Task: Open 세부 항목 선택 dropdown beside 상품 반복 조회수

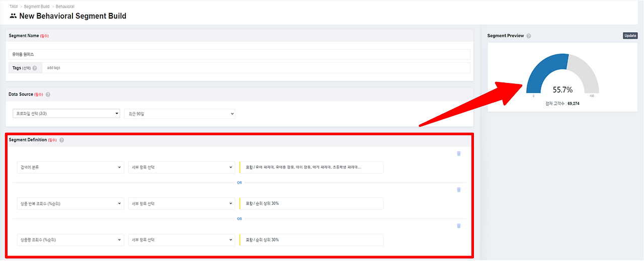Action: tap(182, 204)
